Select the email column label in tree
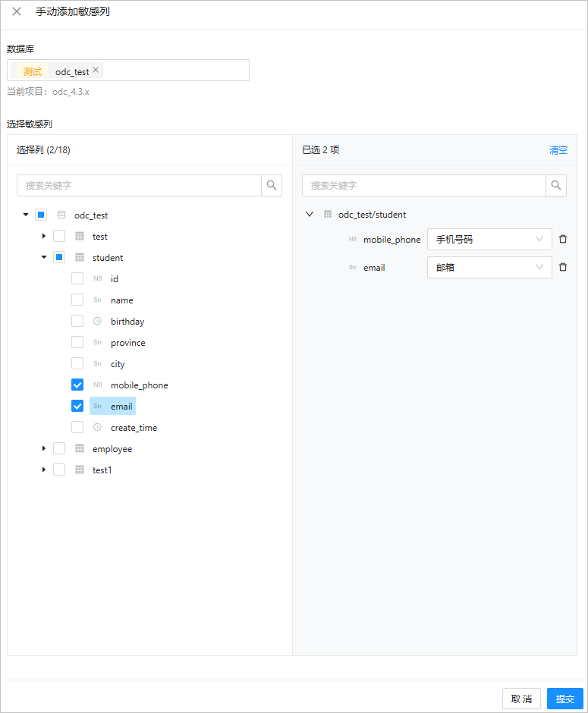The height and width of the screenshot is (713, 588). (121, 407)
